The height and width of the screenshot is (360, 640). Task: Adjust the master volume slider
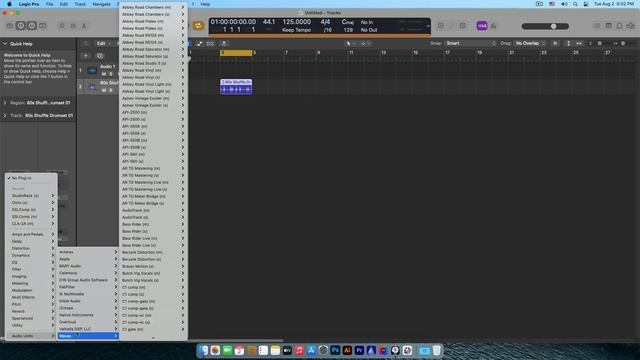click(x=545, y=26)
